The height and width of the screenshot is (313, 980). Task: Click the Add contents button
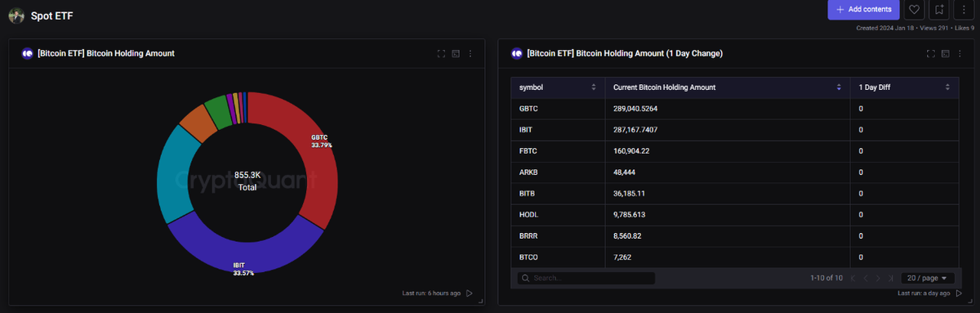tap(863, 10)
